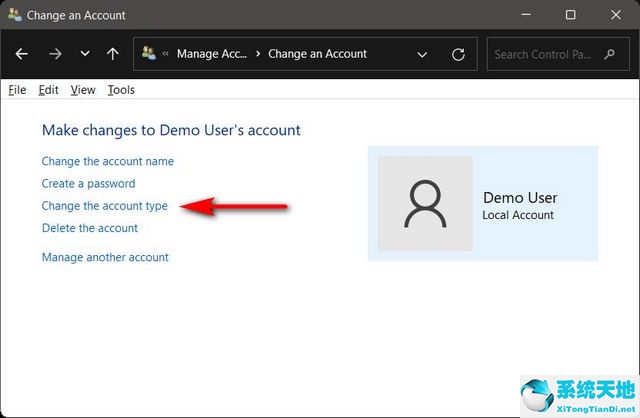Viewport: 640px width, 418px height.
Task: Click the Demo User name text
Action: [520, 198]
